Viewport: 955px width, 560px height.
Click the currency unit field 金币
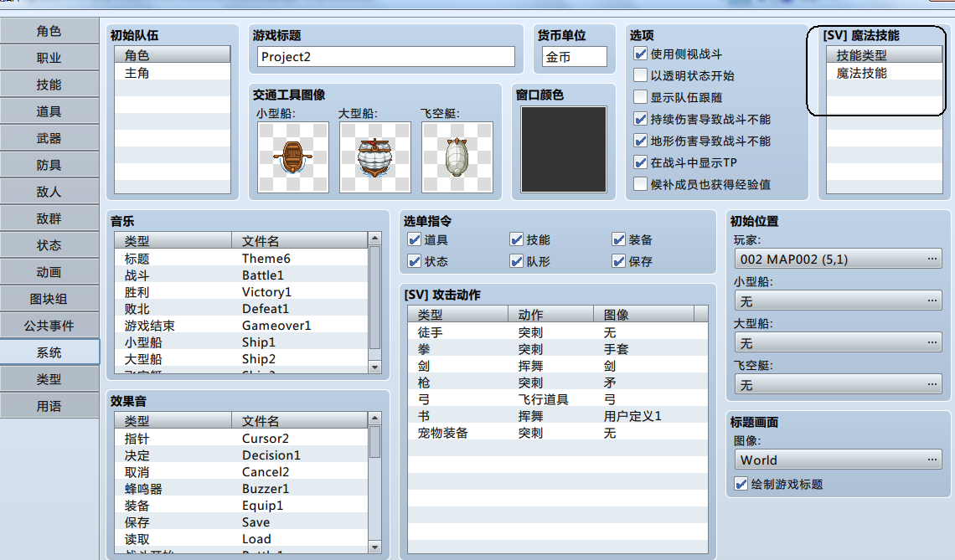click(x=575, y=57)
